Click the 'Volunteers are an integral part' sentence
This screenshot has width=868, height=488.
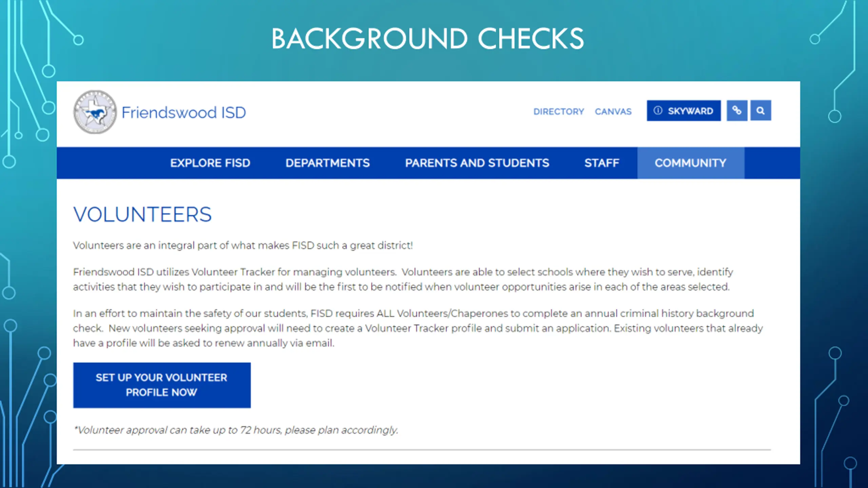click(x=243, y=245)
